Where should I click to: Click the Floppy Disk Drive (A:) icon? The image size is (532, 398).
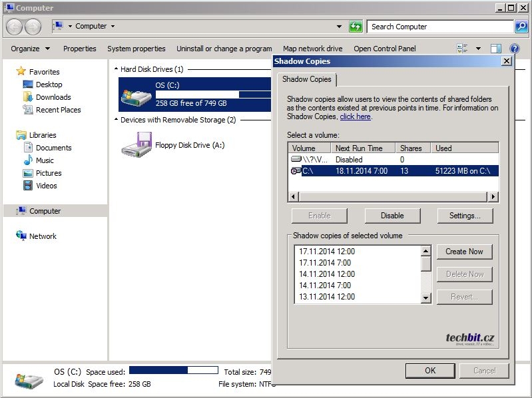(x=136, y=144)
